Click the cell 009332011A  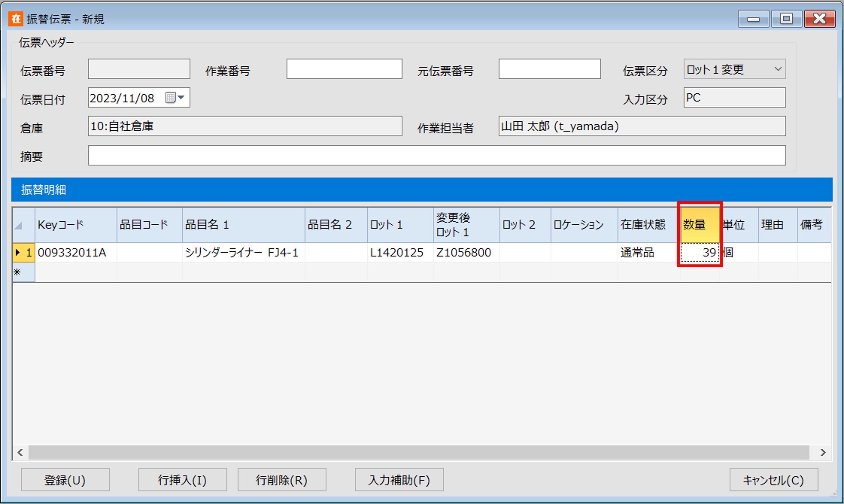76,252
